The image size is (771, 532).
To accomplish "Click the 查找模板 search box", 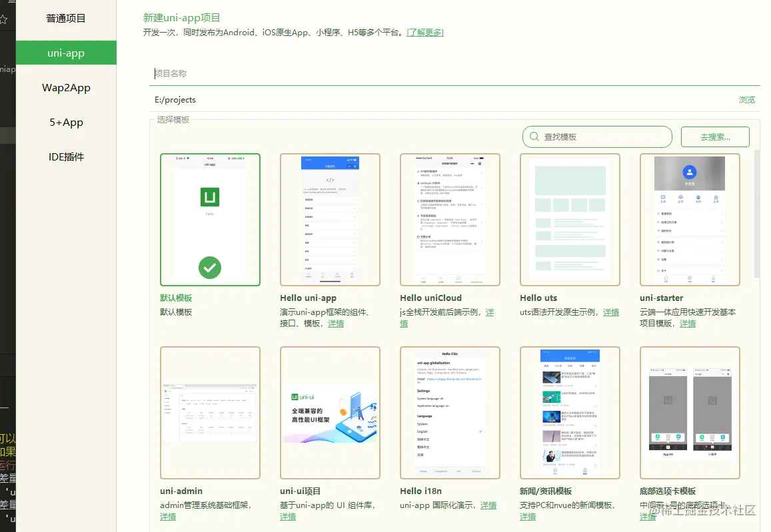I will click(x=597, y=136).
